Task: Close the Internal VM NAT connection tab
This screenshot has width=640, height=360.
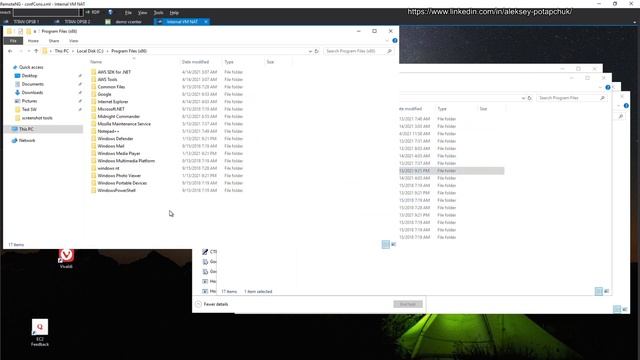Action: click(206, 22)
